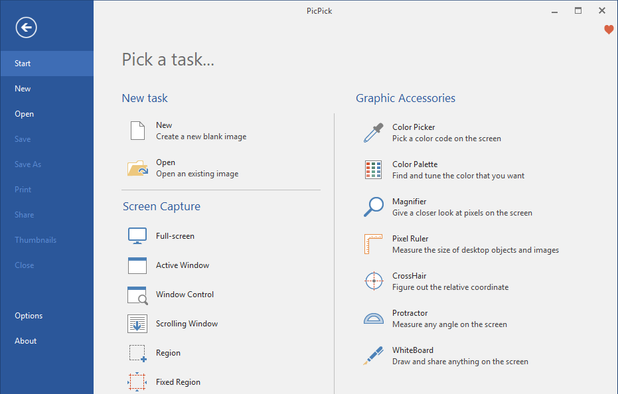The width and height of the screenshot is (618, 394).
Task: Choose Window Control capture label
Action: 185,294
